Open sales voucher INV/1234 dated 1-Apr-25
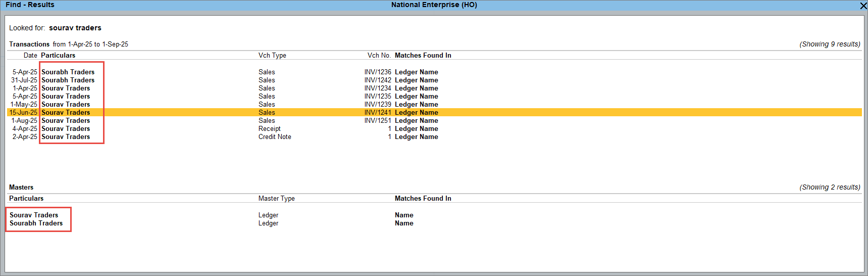The image size is (868, 276). point(66,88)
